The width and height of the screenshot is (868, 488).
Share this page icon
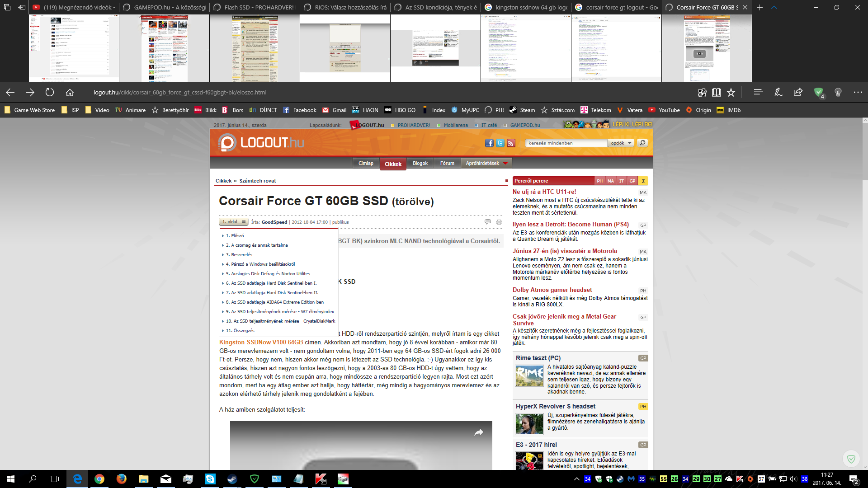pos(798,92)
